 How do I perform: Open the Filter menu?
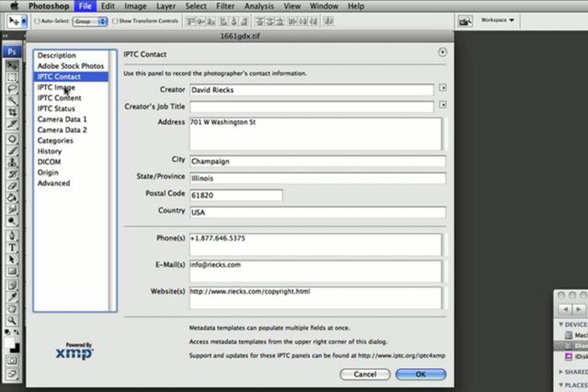click(x=225, y=6)
